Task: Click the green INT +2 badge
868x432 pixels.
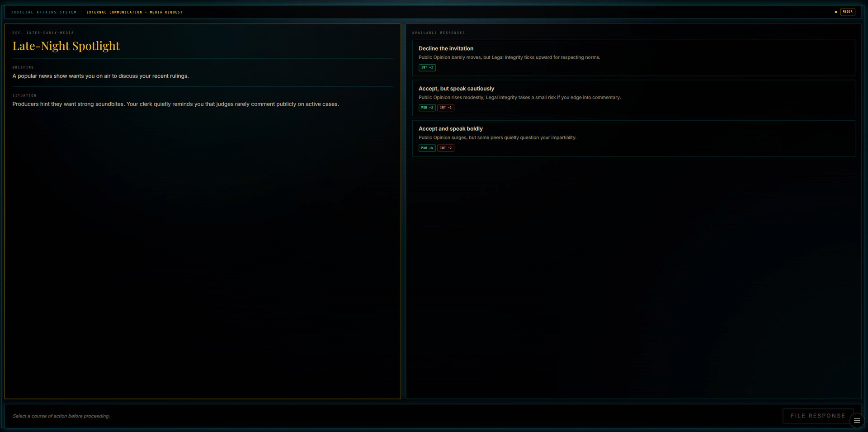Action: point(427,68)
